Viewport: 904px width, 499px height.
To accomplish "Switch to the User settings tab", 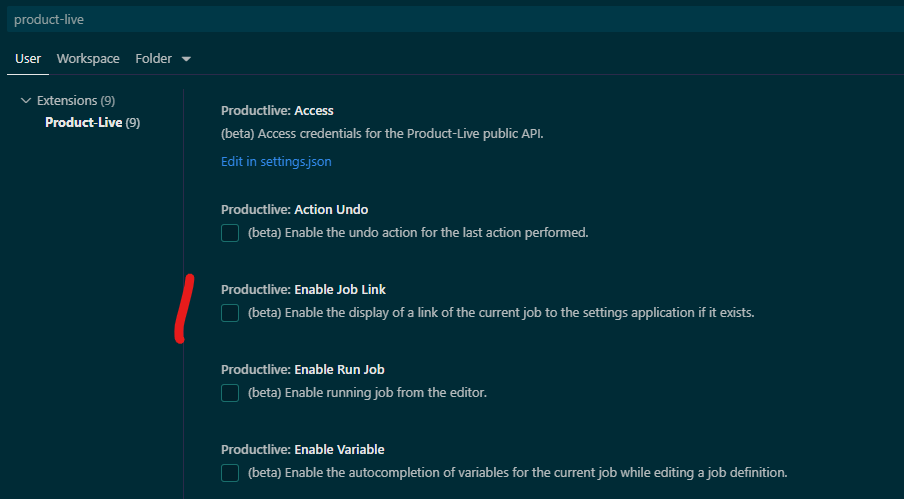I will click(28, 59).
